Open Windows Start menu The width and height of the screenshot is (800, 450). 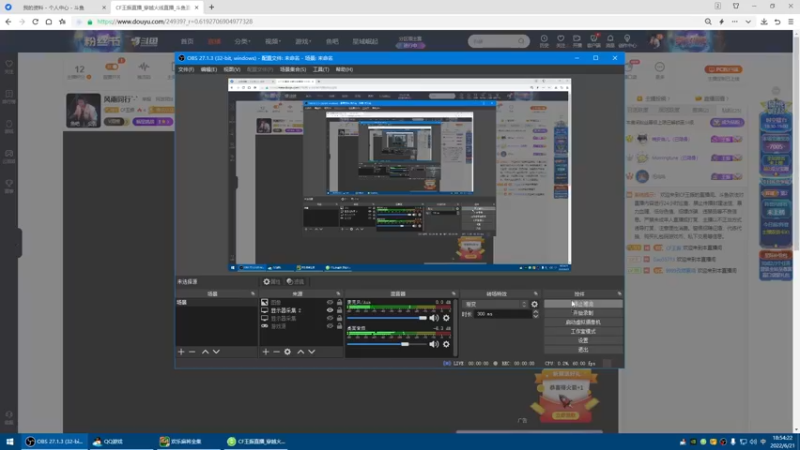10,442
